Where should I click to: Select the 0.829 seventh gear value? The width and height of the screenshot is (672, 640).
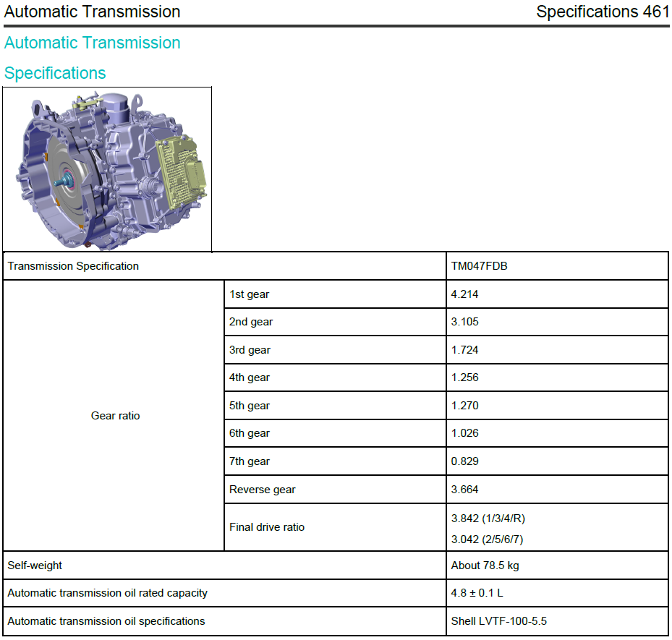(x=464, y=461)
